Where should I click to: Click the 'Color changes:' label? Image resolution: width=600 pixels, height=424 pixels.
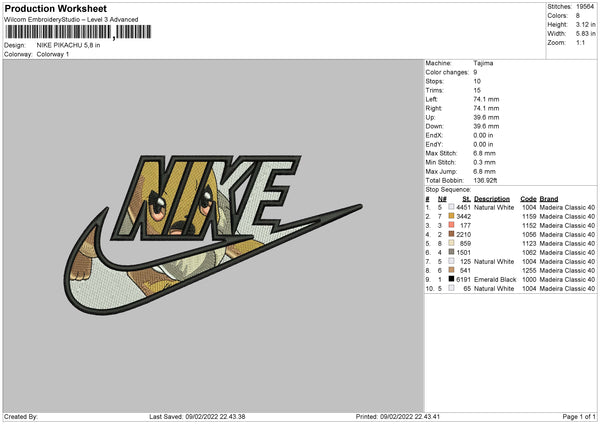447,72
